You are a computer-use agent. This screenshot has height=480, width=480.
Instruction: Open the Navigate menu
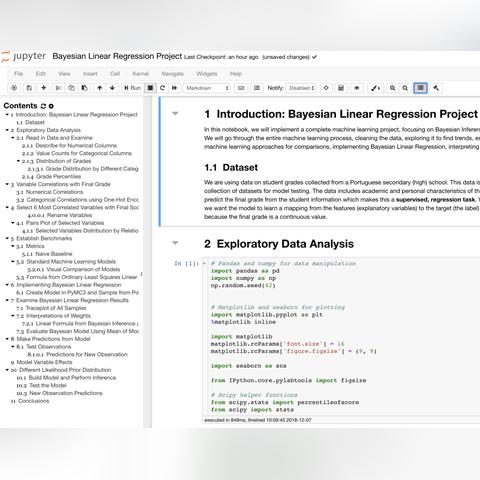click(172, 74)
